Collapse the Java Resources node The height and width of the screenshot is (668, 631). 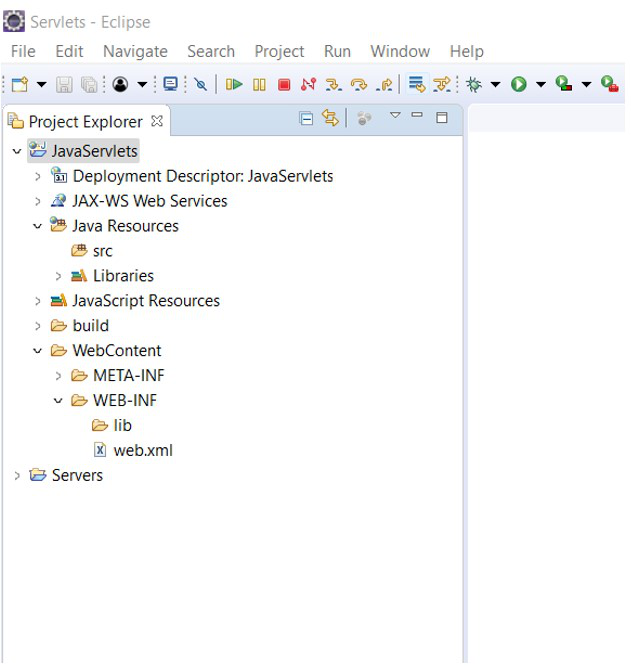37,226
